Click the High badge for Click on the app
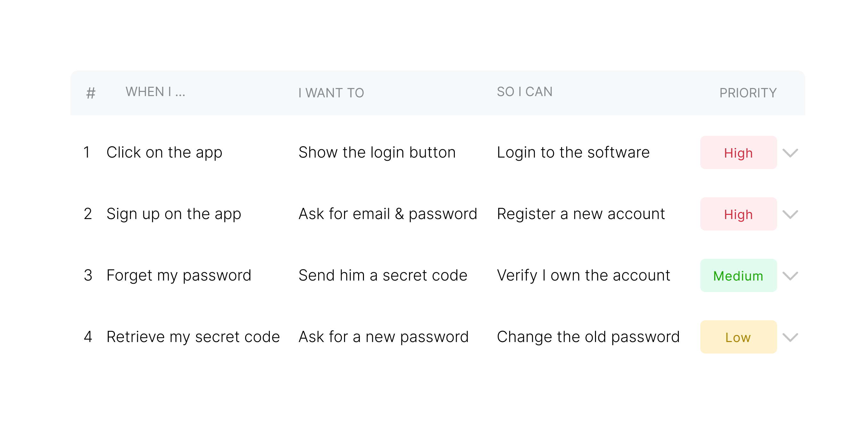Viewport: 868px width, 424px height. point(738,153)
